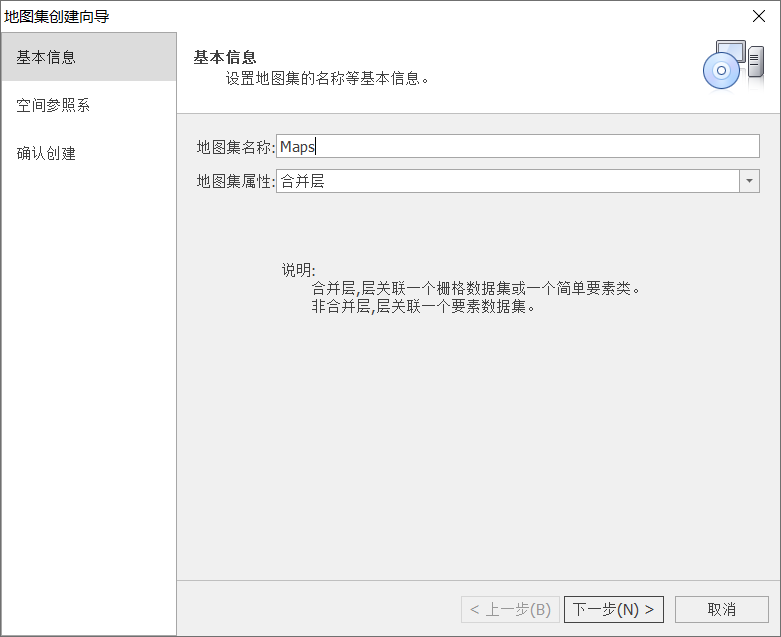Screen dimensions: 781x637
Task: Click the 非合并层 description line about 要素数据集
Action: pyautogui.click(x=425, y=306)
